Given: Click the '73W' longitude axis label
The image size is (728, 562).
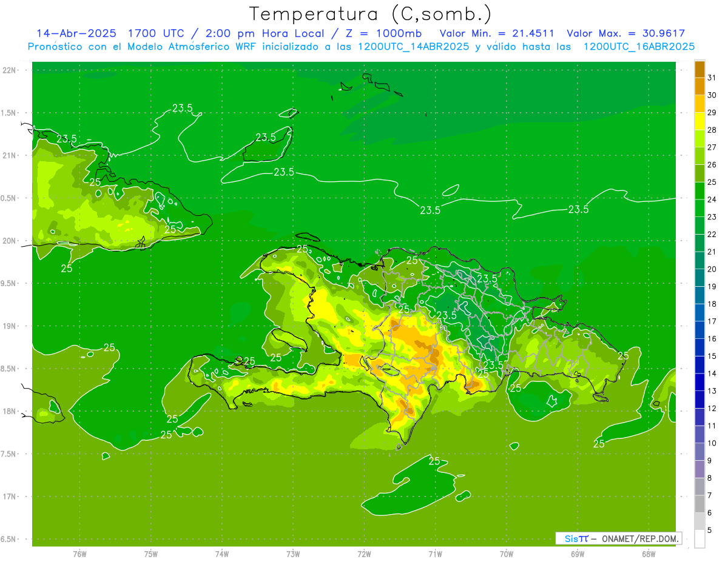Looking at the screenshot, I should tap(293, 554).
